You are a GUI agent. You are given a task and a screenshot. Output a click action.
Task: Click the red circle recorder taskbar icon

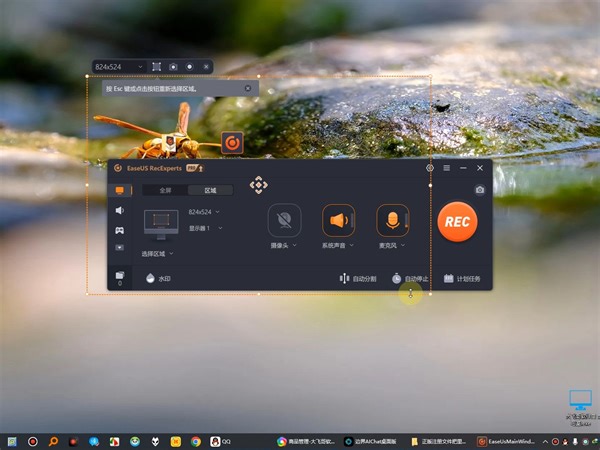coord(33,442)
